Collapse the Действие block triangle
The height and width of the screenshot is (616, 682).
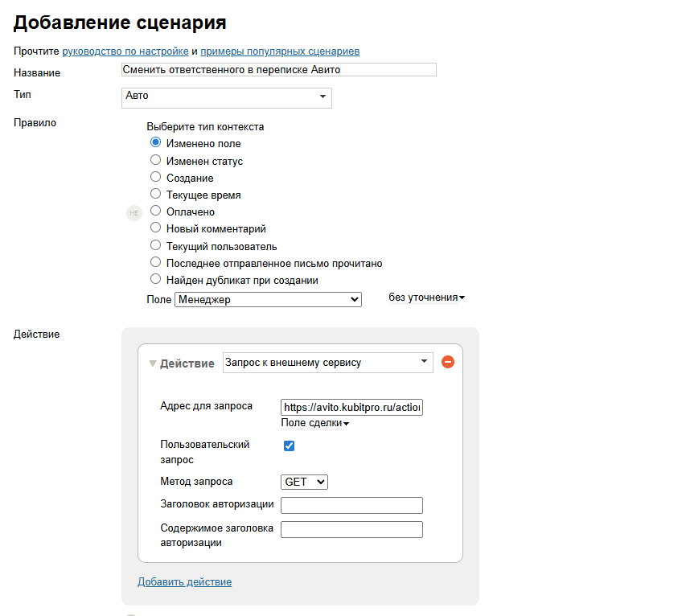[153, 363]
